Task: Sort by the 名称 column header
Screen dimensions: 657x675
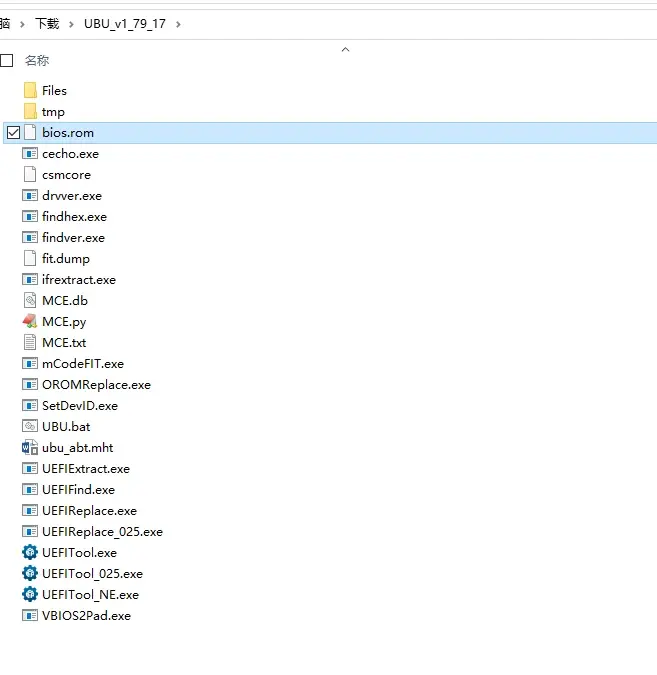Action: 37,61
